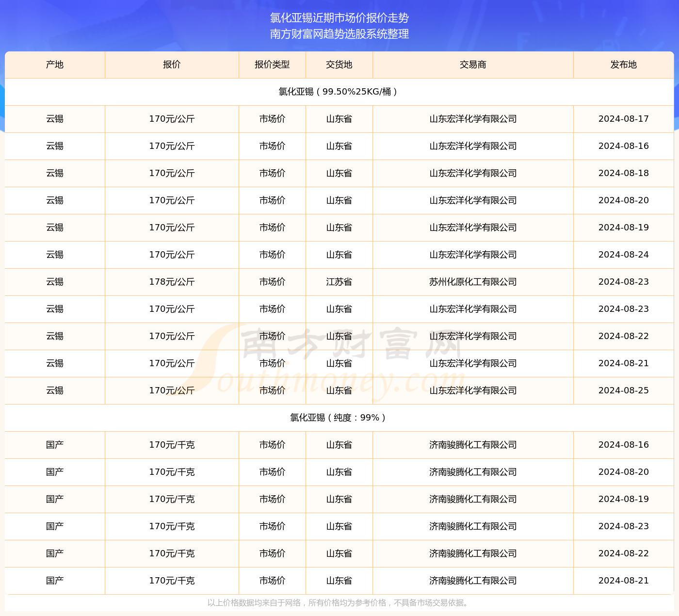
Task: Click the 2024-08-25 date cell
Action: pos(624,390)
